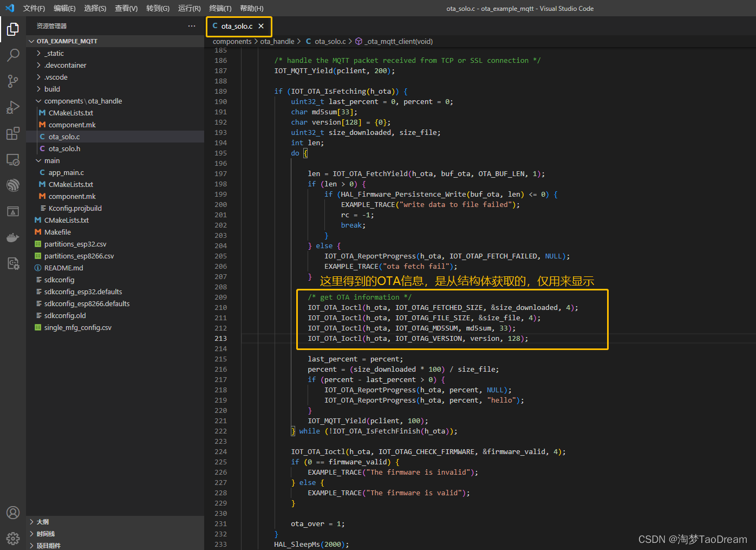Viewport: 756px width, 550px height.
Task: Open the 终端(T) terminal menu
Action: point(220,8)
